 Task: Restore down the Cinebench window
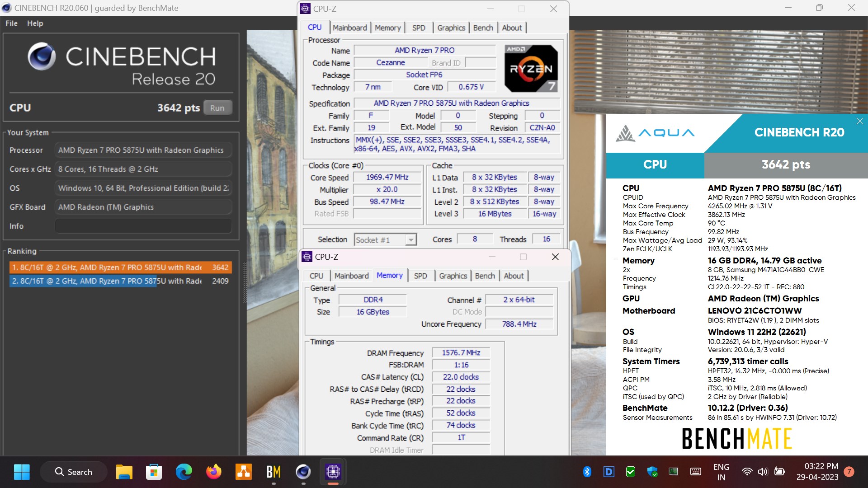pyautogui.click(x=819, y=8)
